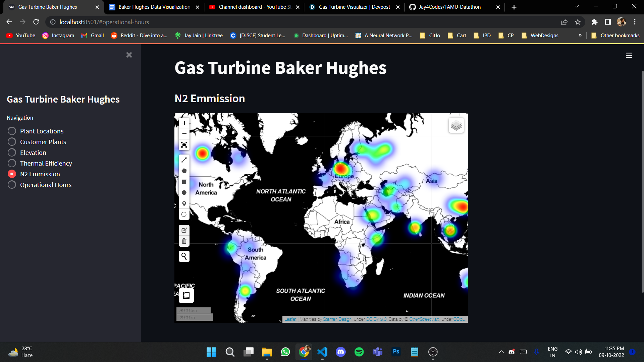Select the draw marker tool
Screen dimensions: 644x362
tap(184, 203)
